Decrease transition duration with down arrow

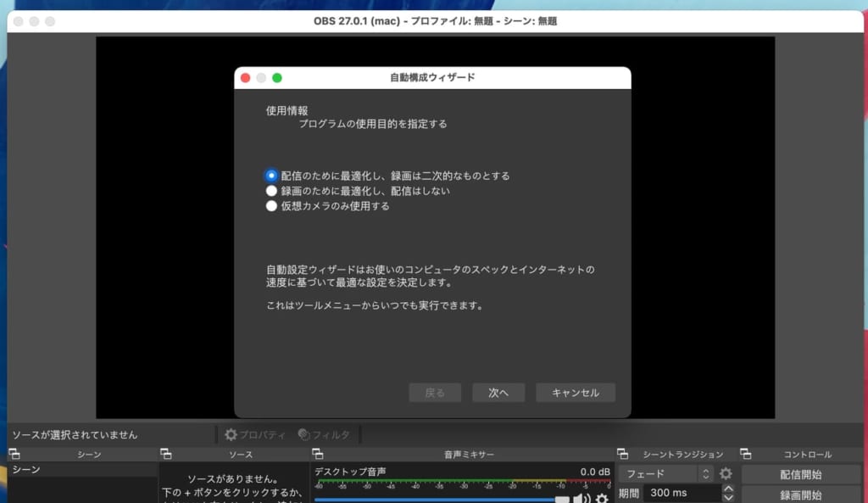pos(728,497)
